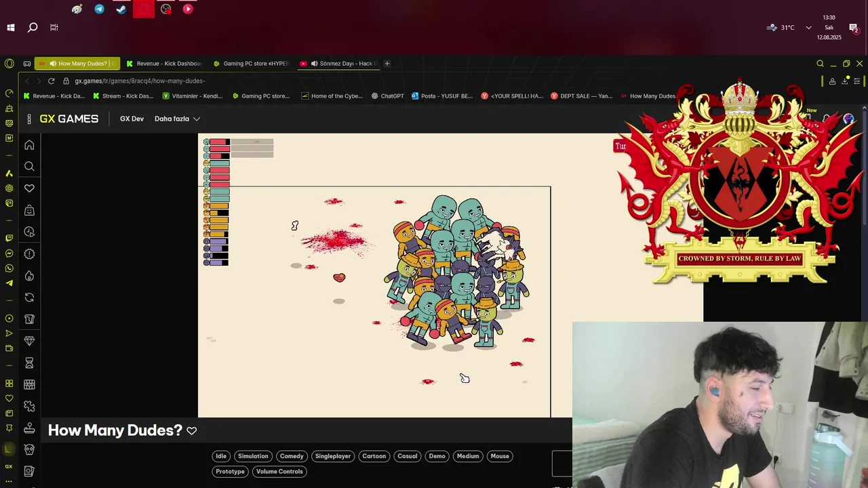The height and width of the screenshot is (488, 868).
Task: Select the Prototype tag
Action: pyautogui.click(x=230, y=472)
